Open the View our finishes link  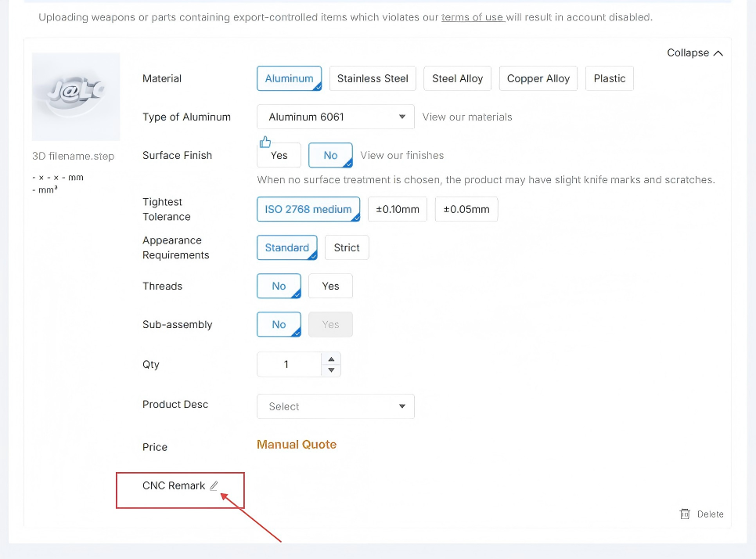(x=402, y=155)
